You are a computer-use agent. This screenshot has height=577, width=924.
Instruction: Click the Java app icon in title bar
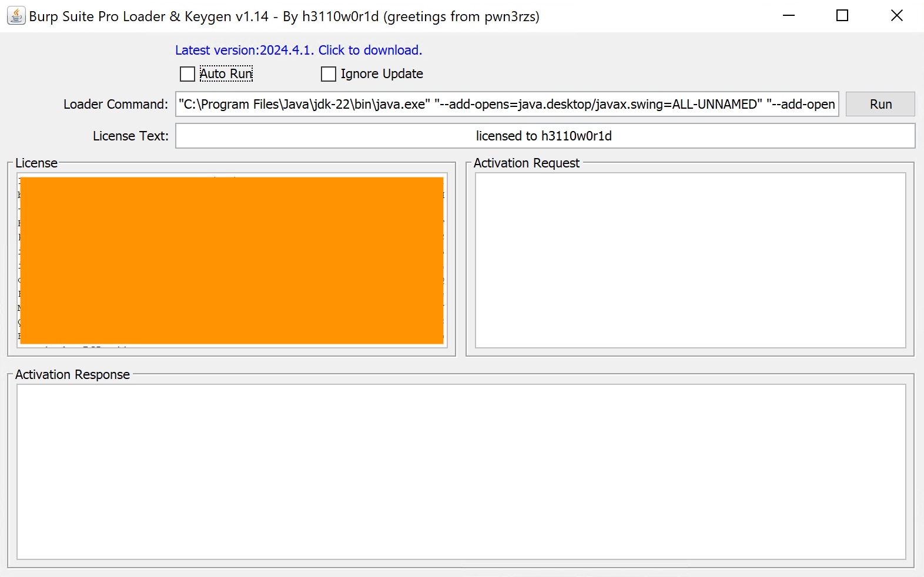pos(16,16)
